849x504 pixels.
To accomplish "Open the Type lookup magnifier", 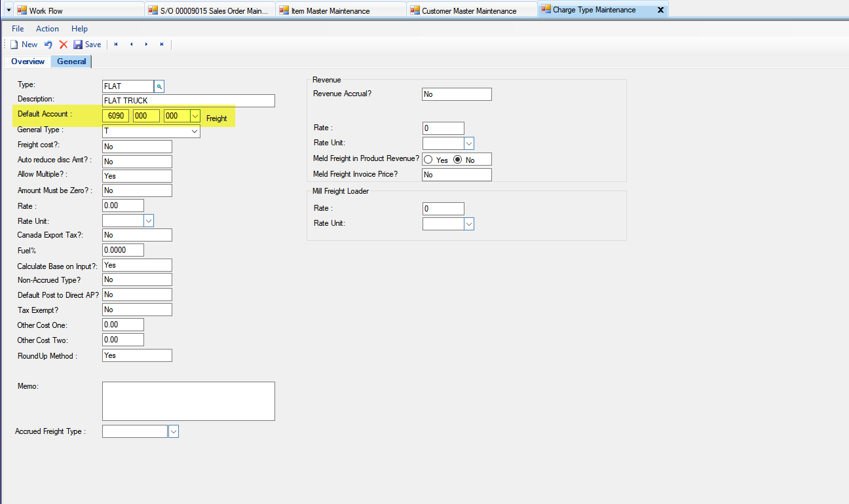I will [x=159, y=86].
